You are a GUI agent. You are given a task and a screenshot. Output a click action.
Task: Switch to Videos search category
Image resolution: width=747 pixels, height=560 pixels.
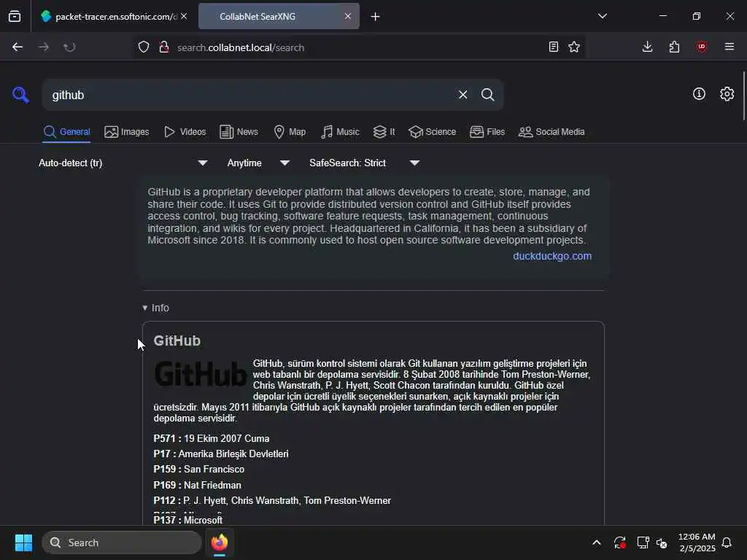coord(185,132)
